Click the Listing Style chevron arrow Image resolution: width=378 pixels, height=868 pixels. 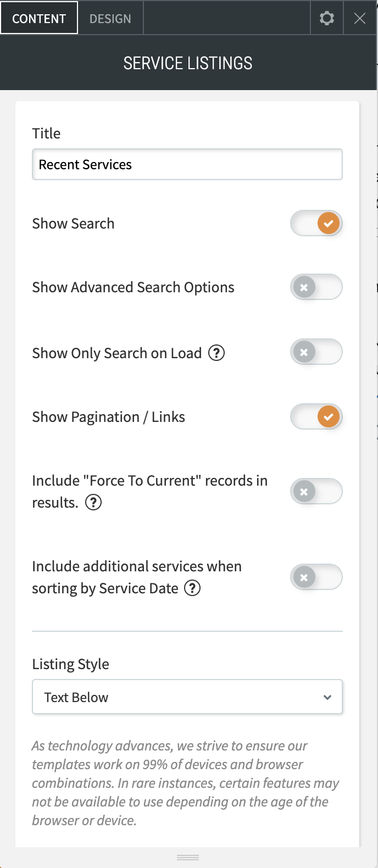[x=327, y=697]
